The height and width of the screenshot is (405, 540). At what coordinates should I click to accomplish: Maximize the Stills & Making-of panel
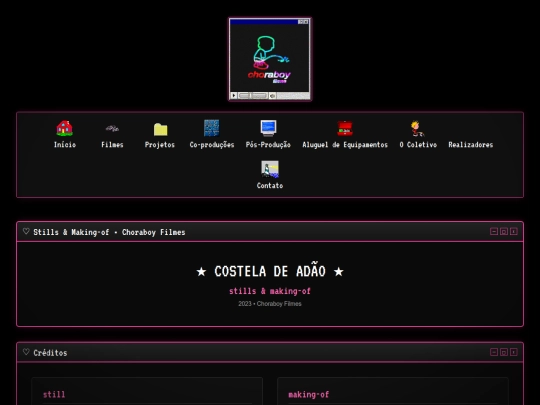[504, 231]
